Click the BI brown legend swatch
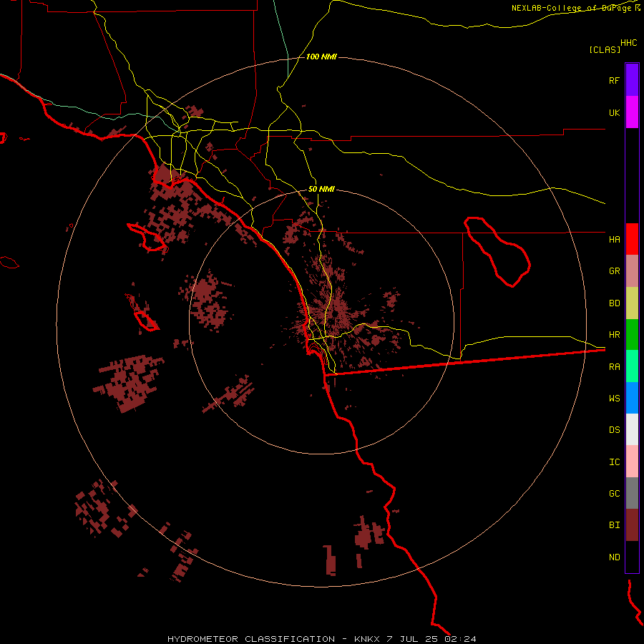The width and height of the screenshot is (644, 644). click(x=632, y=525)
